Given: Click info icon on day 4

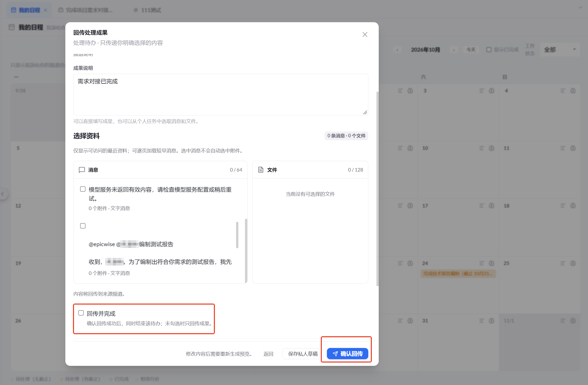Looking at the screenshot, I should tap(573, 91).
